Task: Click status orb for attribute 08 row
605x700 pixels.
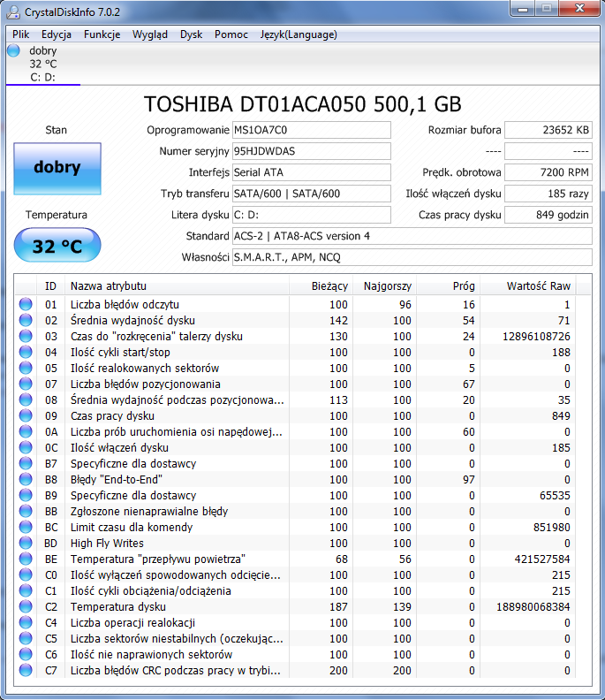Action: [26, 400]
